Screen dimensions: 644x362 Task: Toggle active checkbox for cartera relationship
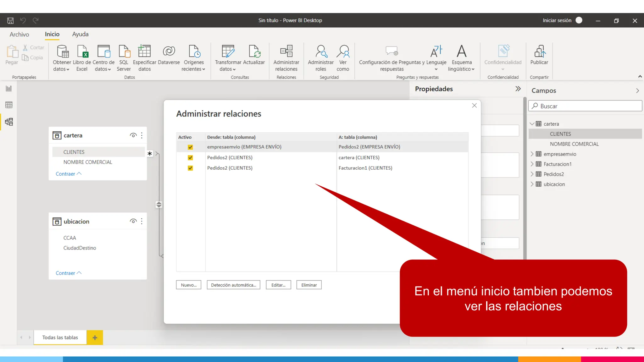click(x=190, y=158)
